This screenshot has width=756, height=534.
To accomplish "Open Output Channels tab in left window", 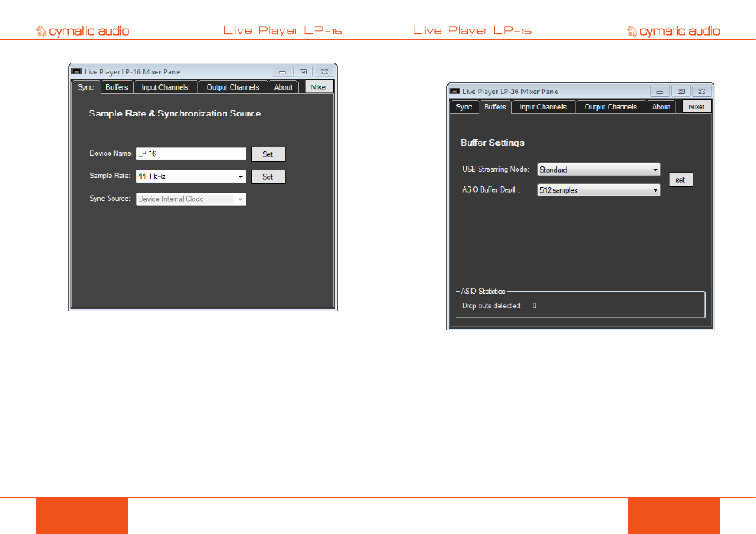I will pos(233,87).
